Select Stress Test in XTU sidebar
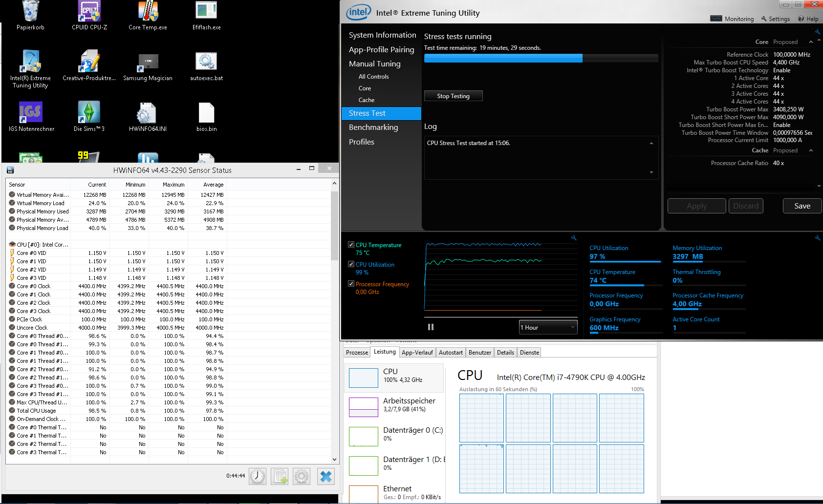The height and width of the screenshot is (504, 823). coord(381,113)
